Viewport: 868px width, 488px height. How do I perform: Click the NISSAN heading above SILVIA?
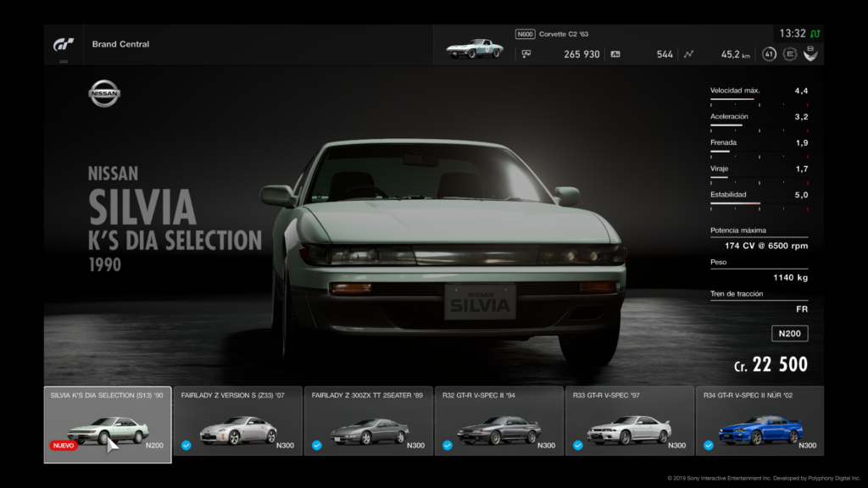113,174
